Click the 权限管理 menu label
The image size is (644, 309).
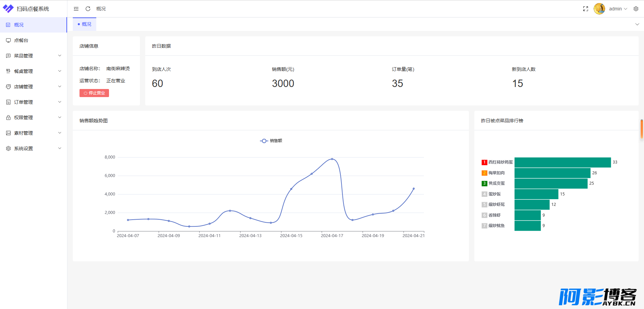tap(23, 118)
